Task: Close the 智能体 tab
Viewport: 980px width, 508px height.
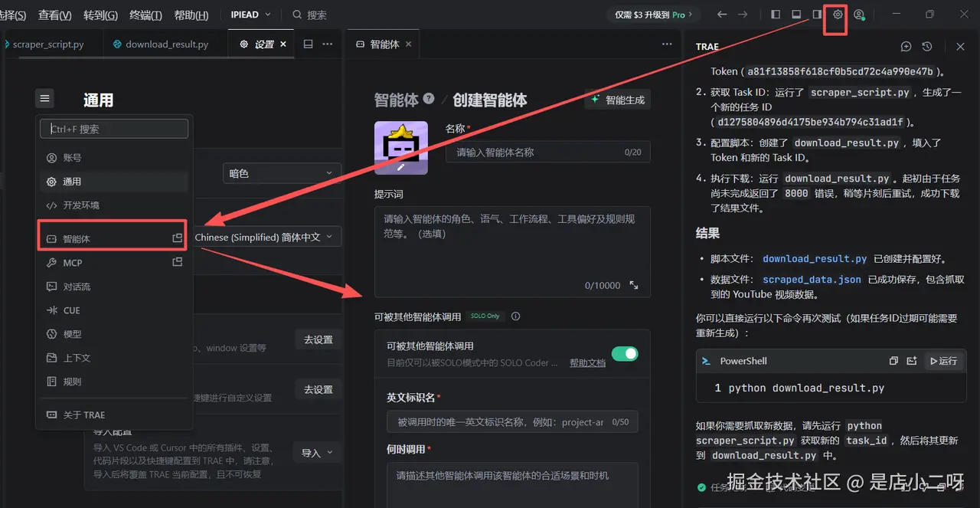Action: click(408, 44)
